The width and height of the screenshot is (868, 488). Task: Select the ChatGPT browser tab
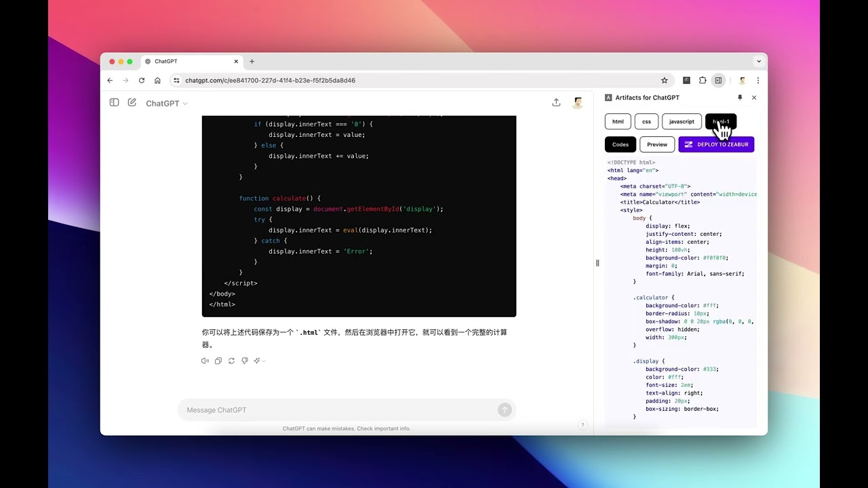pos(192,61)
